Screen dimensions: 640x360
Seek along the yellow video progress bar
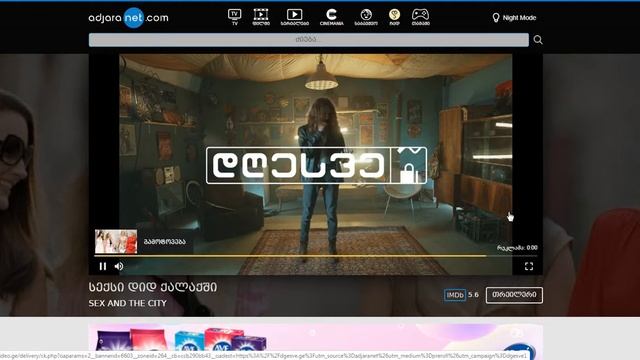click(316, 256)
